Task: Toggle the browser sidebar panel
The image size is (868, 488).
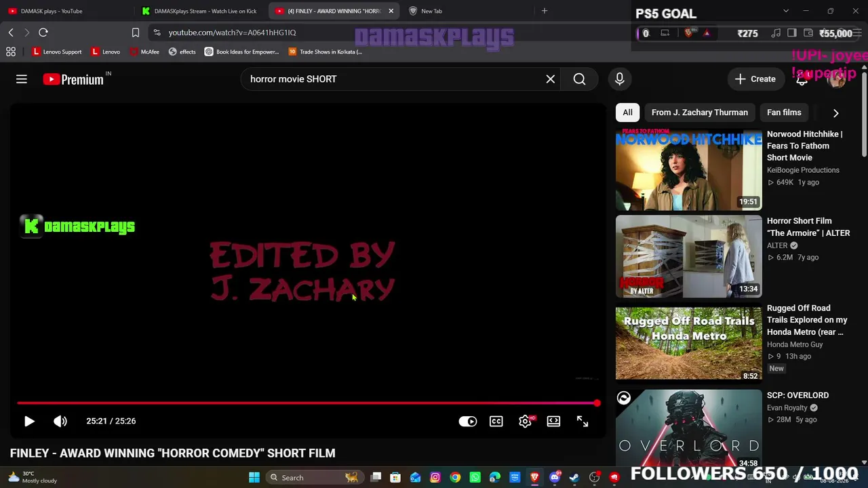Action: tap(792, 33)
